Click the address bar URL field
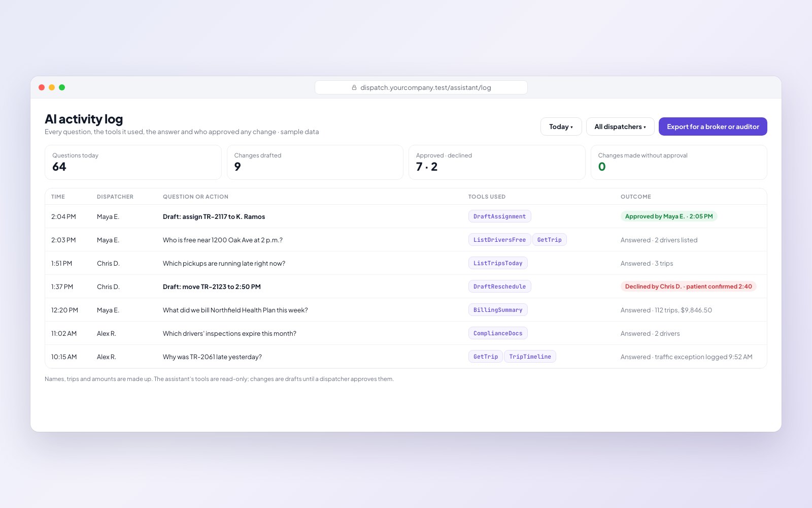 (x=421, y=87)
